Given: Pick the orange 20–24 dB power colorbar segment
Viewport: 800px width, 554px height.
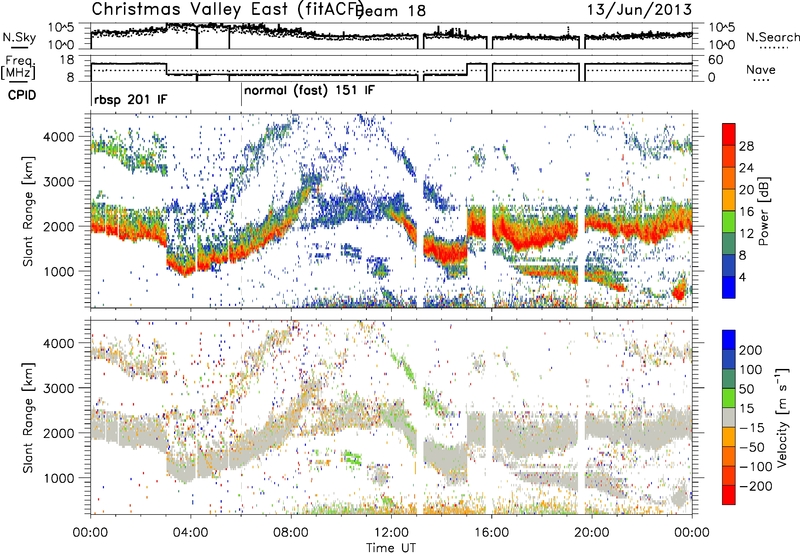Looking at the screenshot, I should (729, 179).
